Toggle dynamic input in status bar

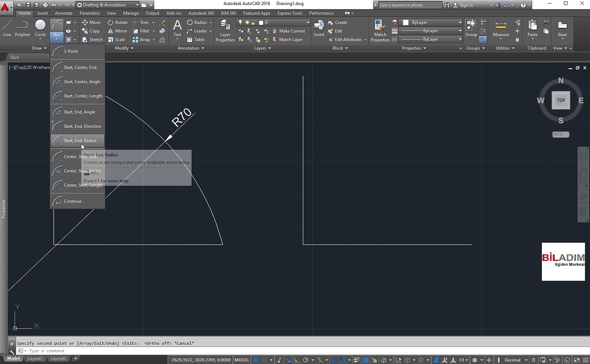coord(288,360)
